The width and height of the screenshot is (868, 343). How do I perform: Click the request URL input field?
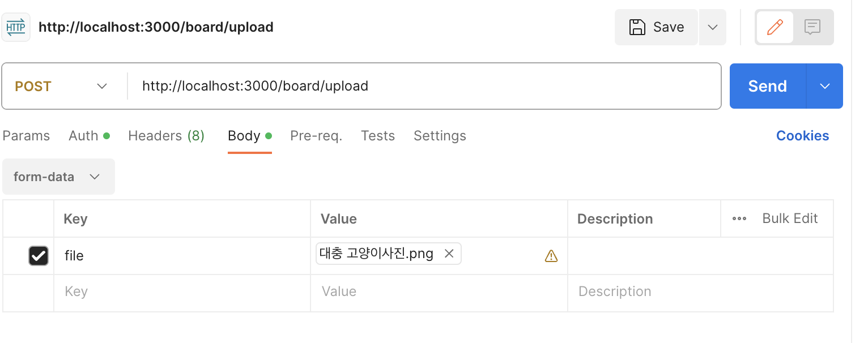point(424,86)
